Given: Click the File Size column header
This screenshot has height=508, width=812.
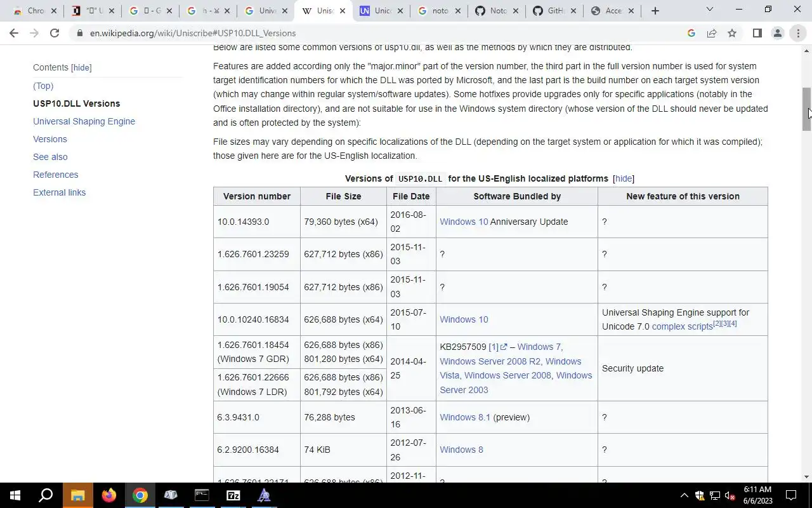Looking at the screenshot, I should (x=343, y=196).
